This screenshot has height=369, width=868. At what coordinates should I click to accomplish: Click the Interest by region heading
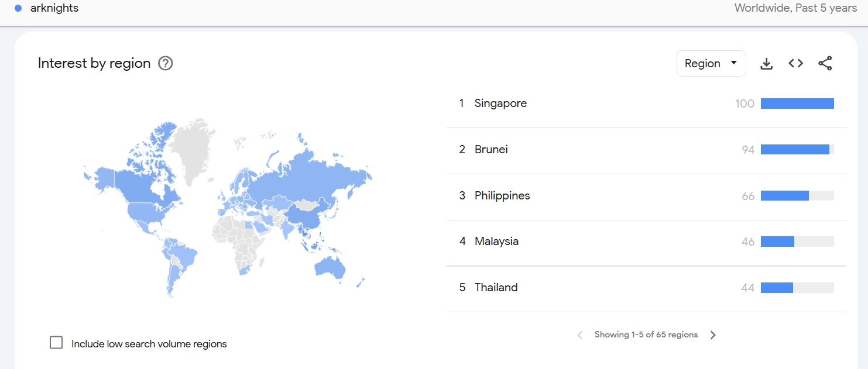coord(94,63)
